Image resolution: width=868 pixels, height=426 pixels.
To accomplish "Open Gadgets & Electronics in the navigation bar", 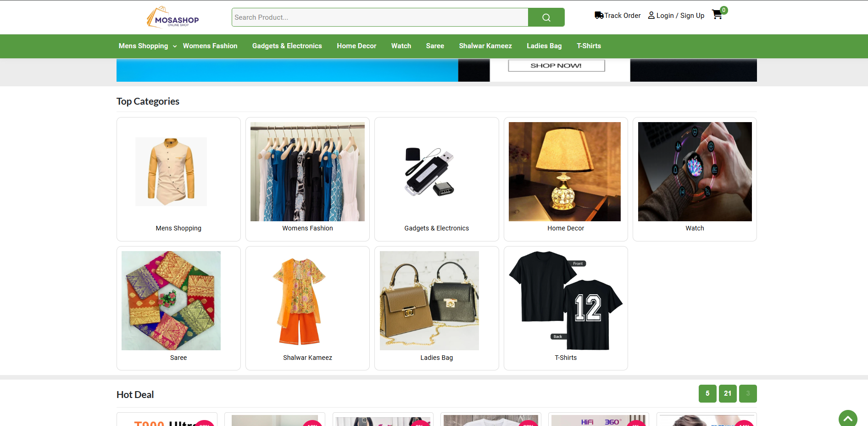I will tap(287, 46).
